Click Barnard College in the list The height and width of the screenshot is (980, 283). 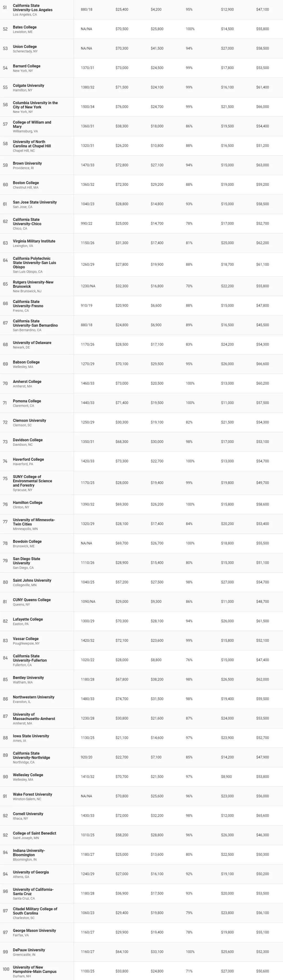point(27,66)
